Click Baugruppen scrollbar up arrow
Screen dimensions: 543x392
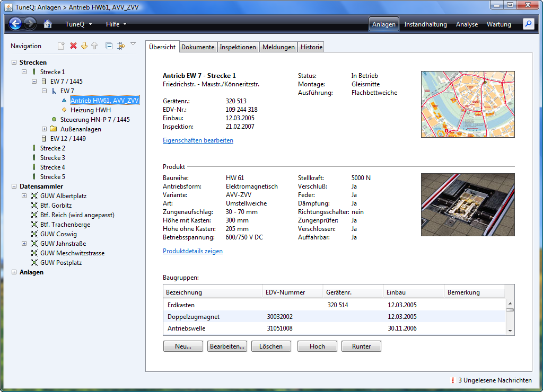(510, 304)
